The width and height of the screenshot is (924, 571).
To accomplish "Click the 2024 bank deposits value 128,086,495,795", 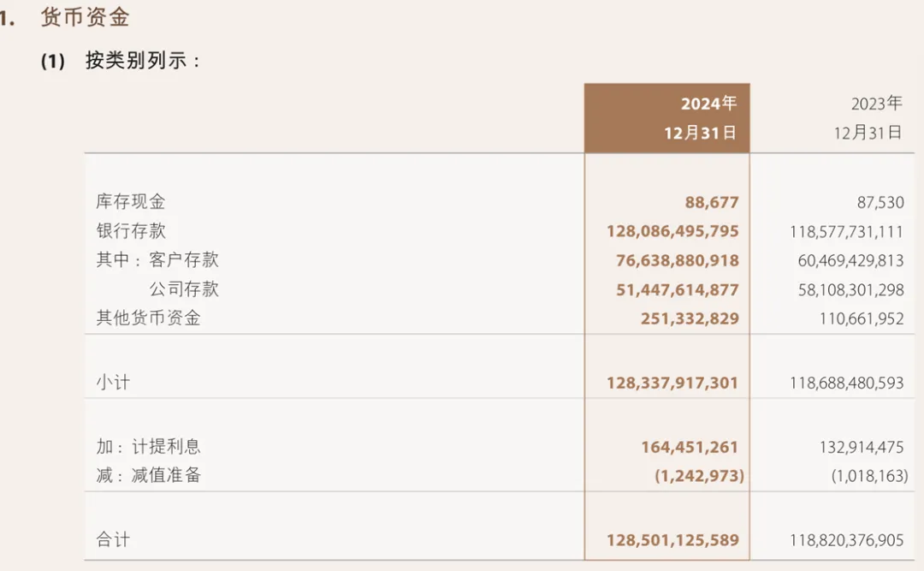I will pyautogui.click(x=672, y=232).
